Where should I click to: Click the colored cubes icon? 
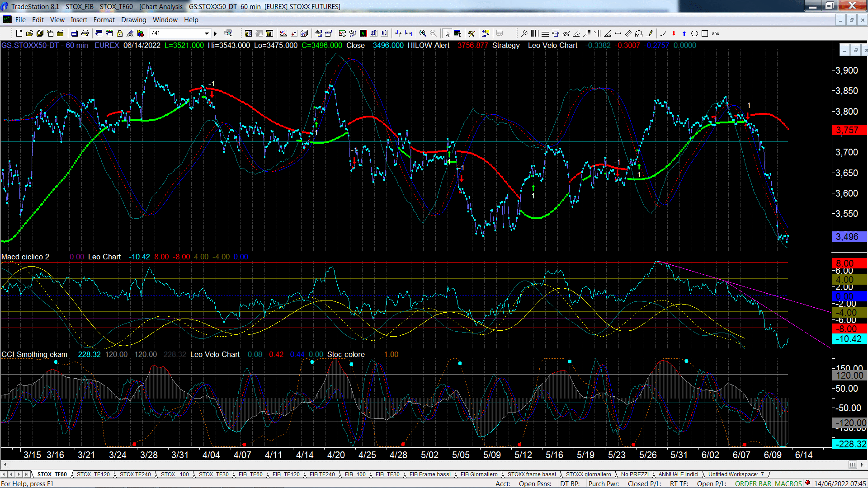140,33
